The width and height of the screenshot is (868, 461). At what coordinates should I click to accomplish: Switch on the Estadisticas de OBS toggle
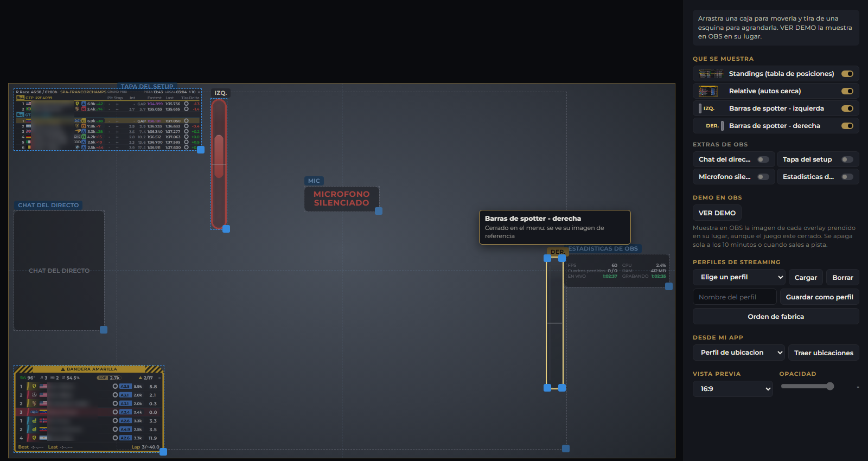click(847, 177)
